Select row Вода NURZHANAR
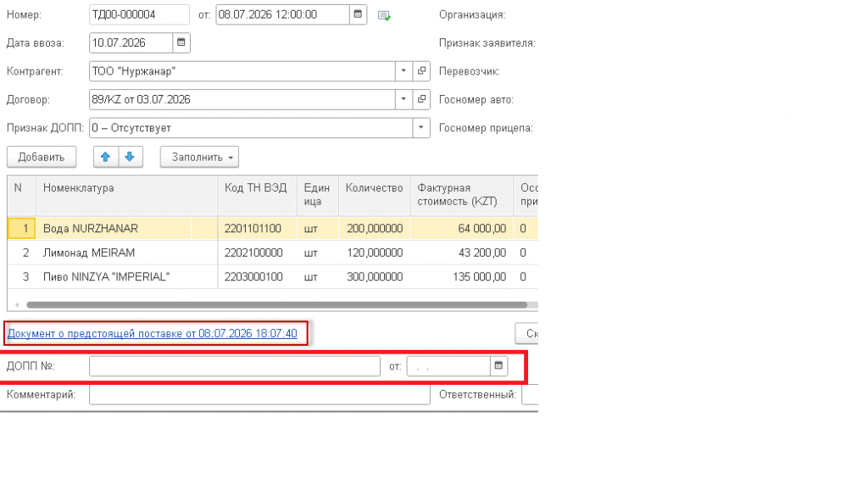 tap(272, 228)
